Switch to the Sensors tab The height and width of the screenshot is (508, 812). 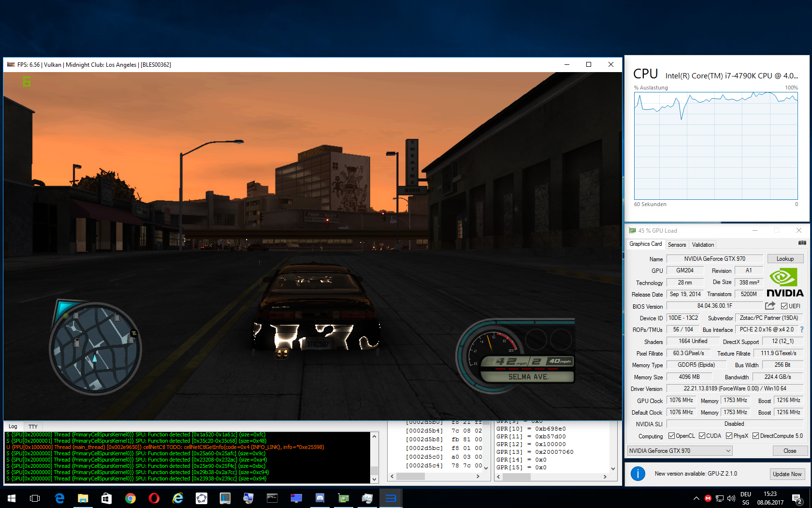pos(677,245)
